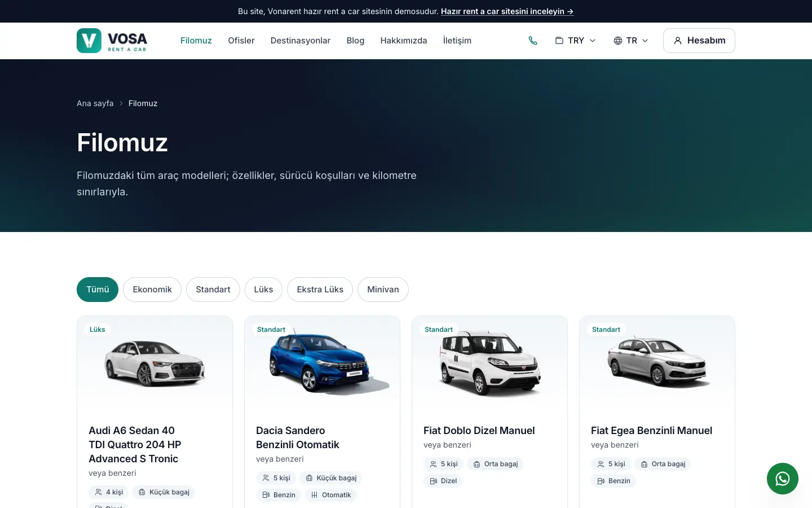This screenshot has width=812, height=508.
Task: Click the Dizel tag on Fiat Doblo
Action: point(443,481)
